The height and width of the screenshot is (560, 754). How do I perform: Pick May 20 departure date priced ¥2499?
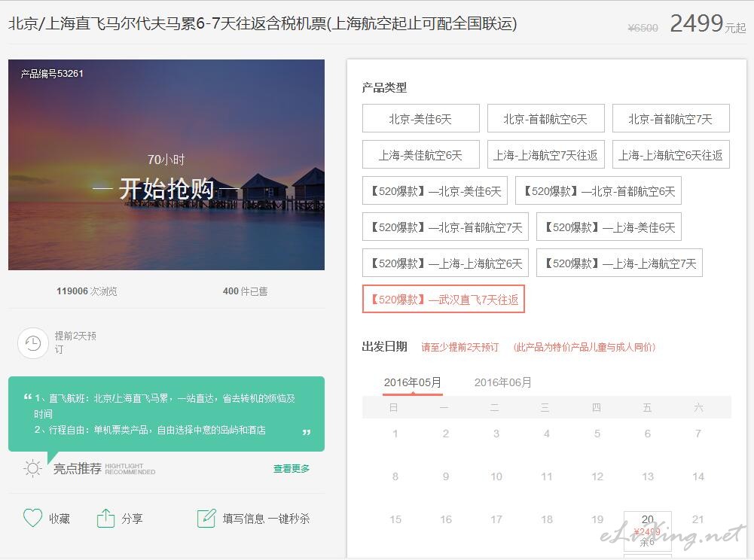(x=647, y=530)
